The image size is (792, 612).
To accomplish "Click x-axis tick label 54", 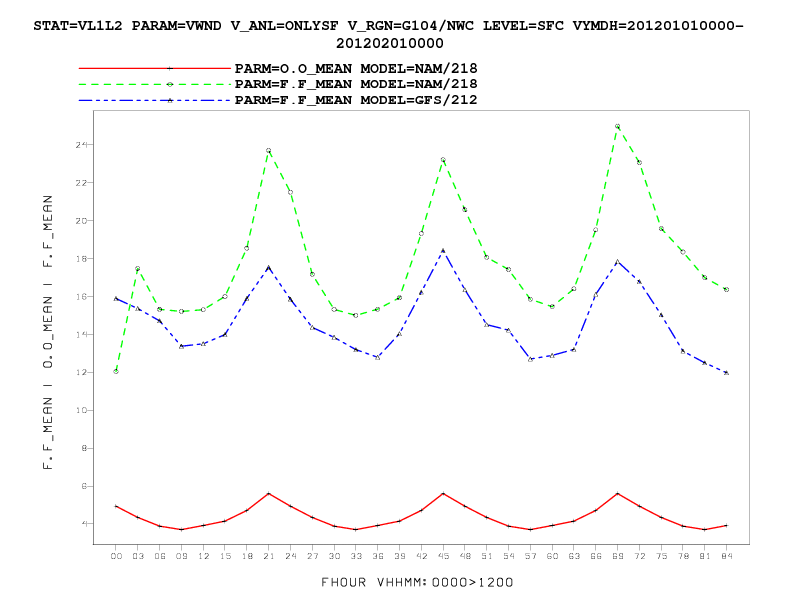I will (x=509, y=556).
